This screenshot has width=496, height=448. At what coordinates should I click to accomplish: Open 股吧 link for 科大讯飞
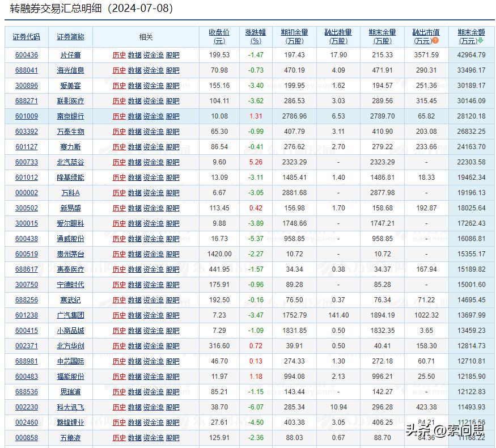(172, 407)
